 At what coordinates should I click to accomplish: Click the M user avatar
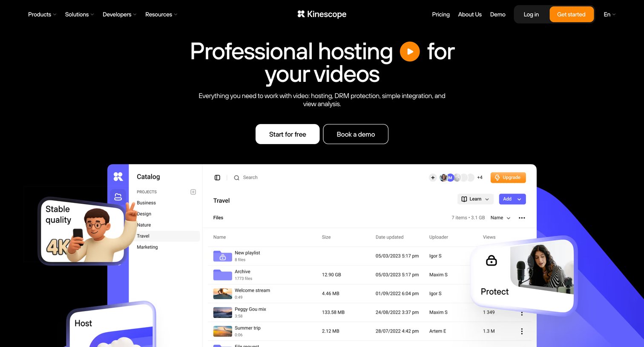coord(450,178)
